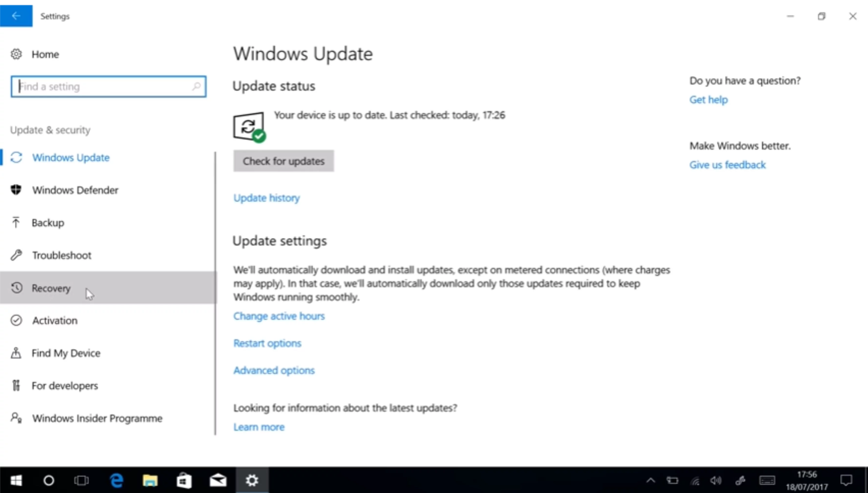
Task: Click the Settings gear on the taskbar
Action: click(x=252, y=480)
